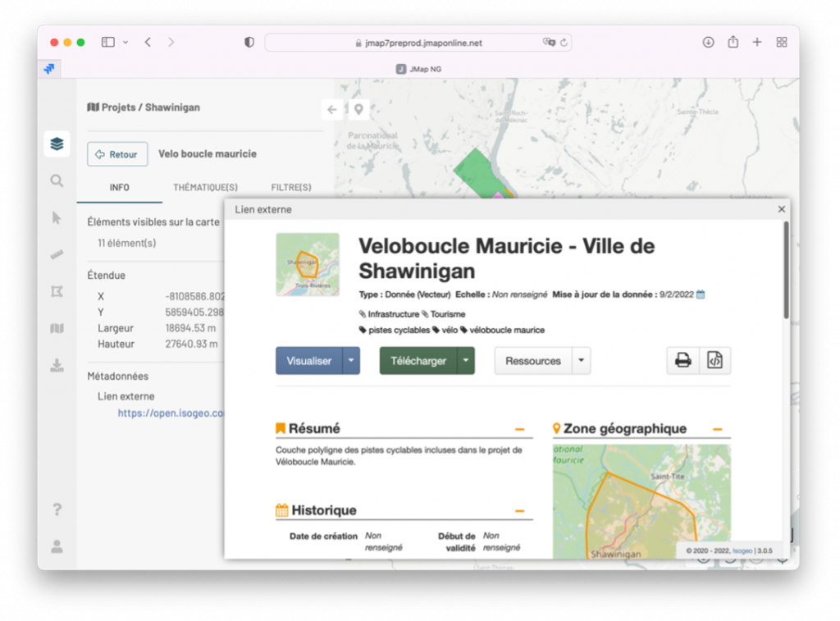Click the Projets / Shawinigan breadcrumb
Screen dimensions: 840x621
[x=144, y=107]
